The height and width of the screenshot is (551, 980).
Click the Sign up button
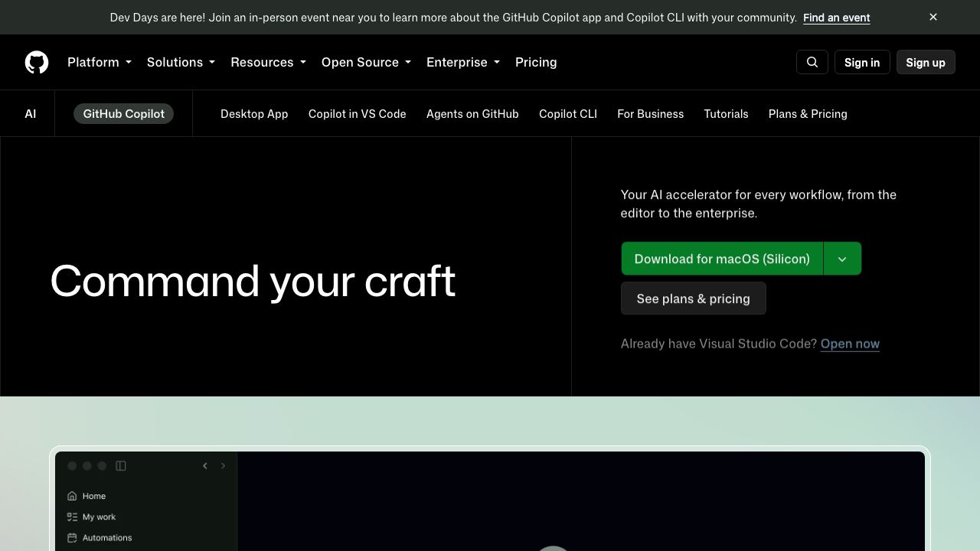point(926,62)
